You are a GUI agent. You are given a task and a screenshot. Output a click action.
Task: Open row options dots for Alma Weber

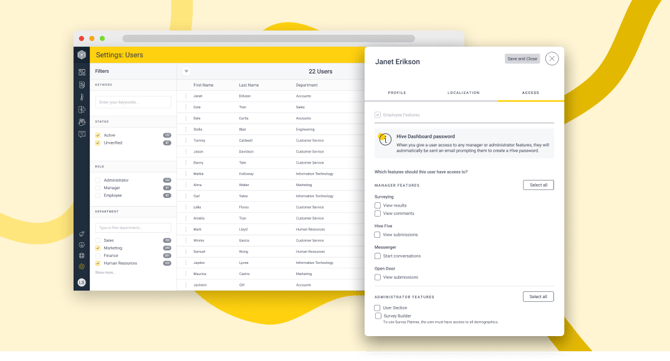tap(186, 185)
